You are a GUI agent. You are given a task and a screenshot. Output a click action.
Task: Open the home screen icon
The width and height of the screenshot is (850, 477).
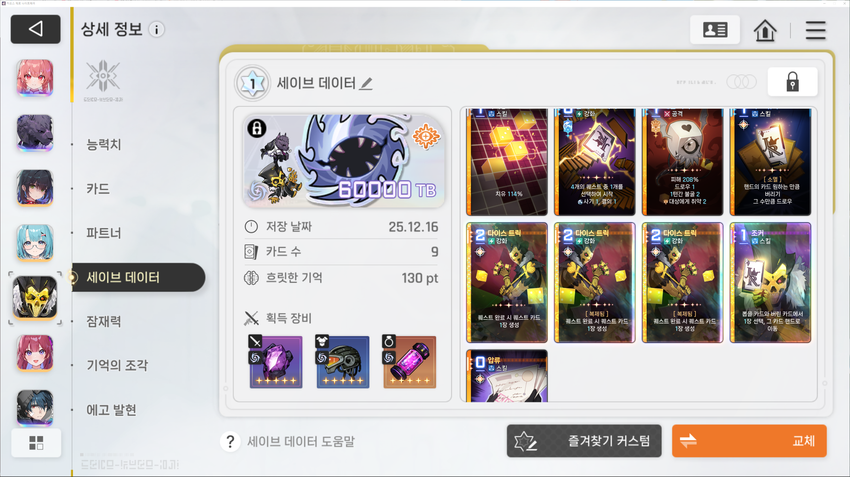tap(765, 30)
